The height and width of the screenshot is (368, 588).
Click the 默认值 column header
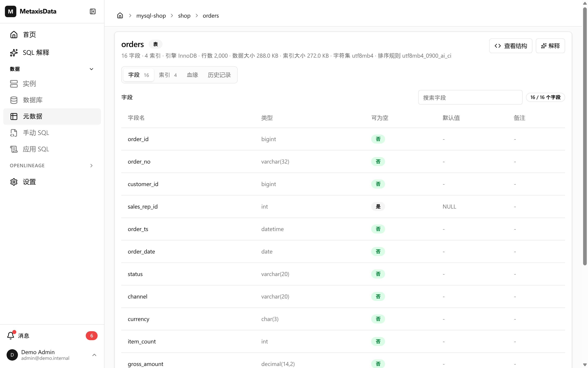[451, 118]
